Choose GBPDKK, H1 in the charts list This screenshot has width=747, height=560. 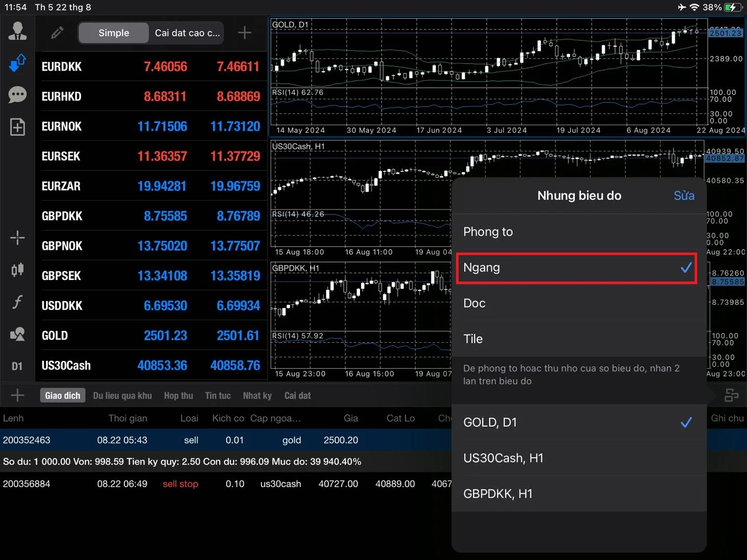tap(579, 494)
